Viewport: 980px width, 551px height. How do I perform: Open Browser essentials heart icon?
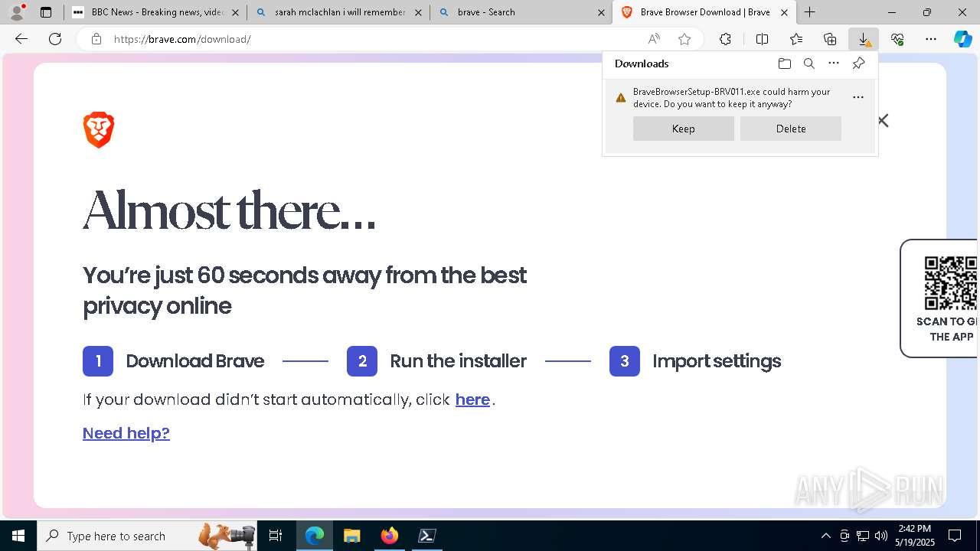(x=897, y=39)
